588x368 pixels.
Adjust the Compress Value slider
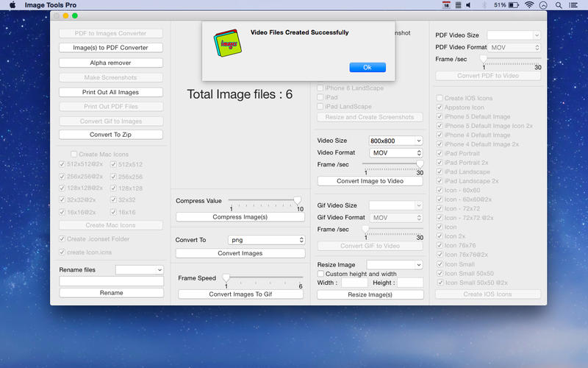point(297,200)
